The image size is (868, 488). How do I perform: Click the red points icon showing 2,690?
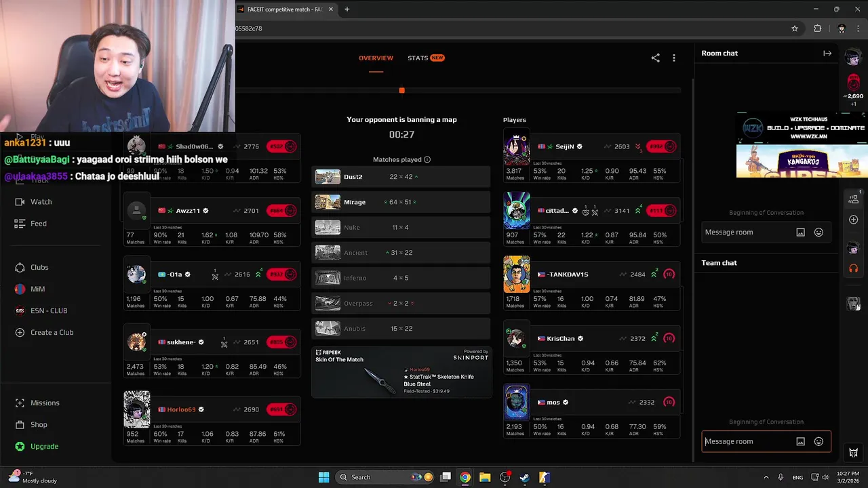pos(854,83)
